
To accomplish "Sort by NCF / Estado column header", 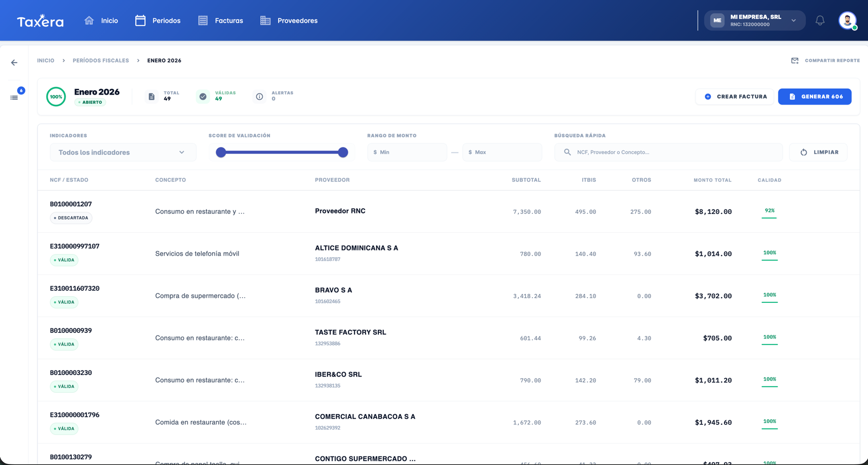I will tap(69, 180).
